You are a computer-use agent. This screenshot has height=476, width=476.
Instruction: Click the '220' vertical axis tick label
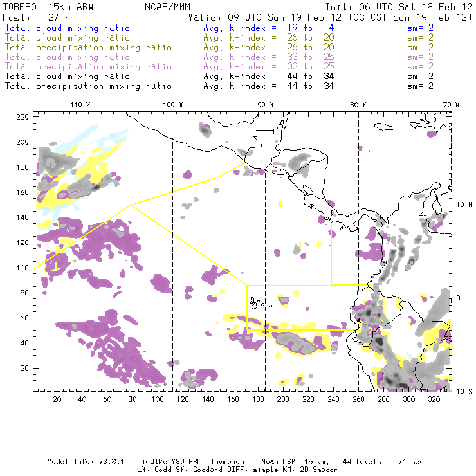click(x=23, y=117)
